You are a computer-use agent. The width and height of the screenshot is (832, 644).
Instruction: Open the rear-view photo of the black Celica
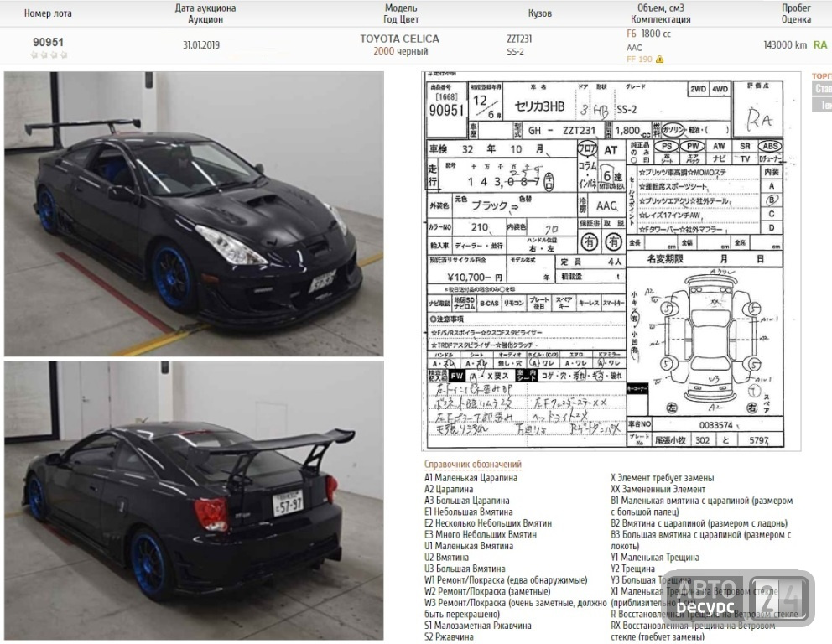194,501
